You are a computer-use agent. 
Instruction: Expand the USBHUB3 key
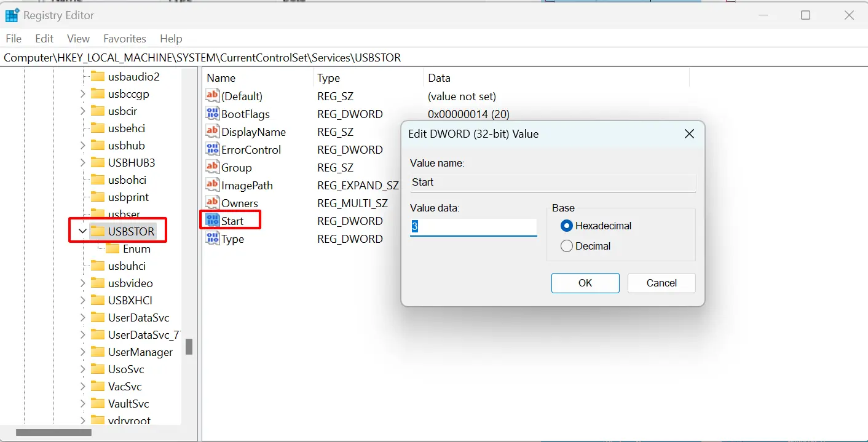coord(83,162)
